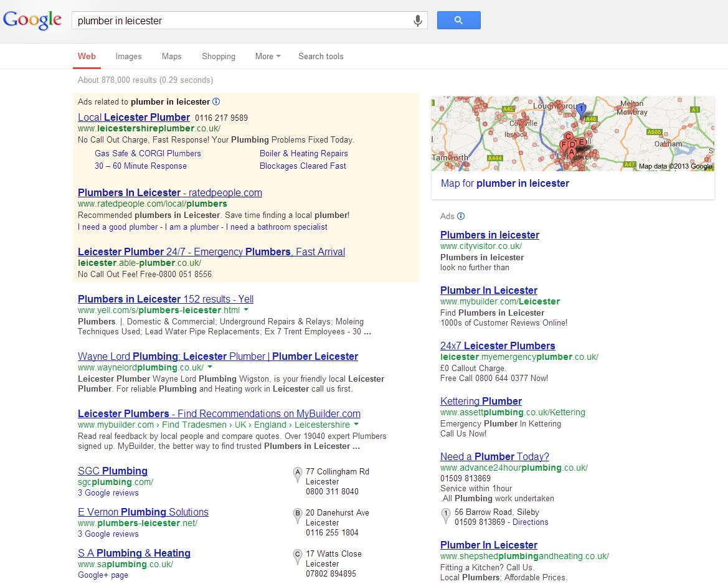The width and height of the screenshot is (728, 584).
Task: Click info icon next to right-column Ads label
Action: pyautogui.click(x=461, y=216)
